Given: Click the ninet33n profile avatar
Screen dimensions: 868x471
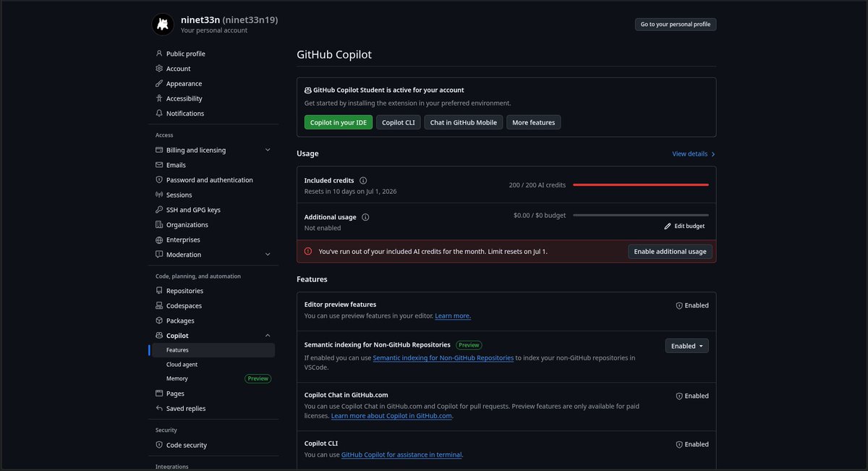Looking at the screenshot, I should (163, 24).
